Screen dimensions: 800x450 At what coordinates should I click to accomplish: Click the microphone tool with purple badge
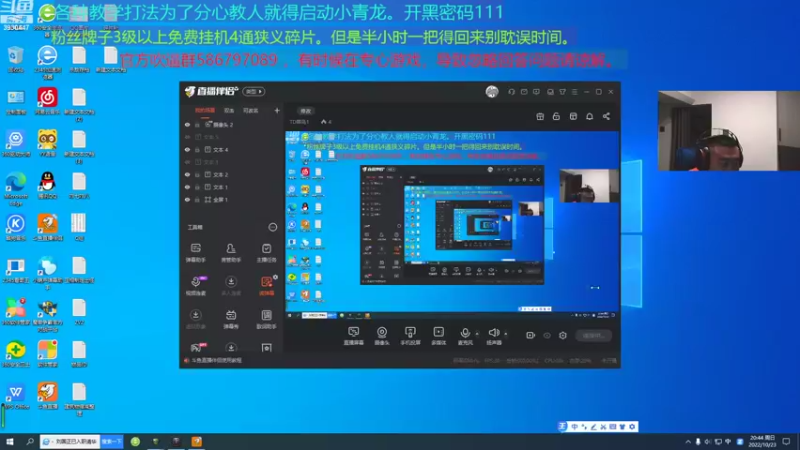tap(195, 286)
